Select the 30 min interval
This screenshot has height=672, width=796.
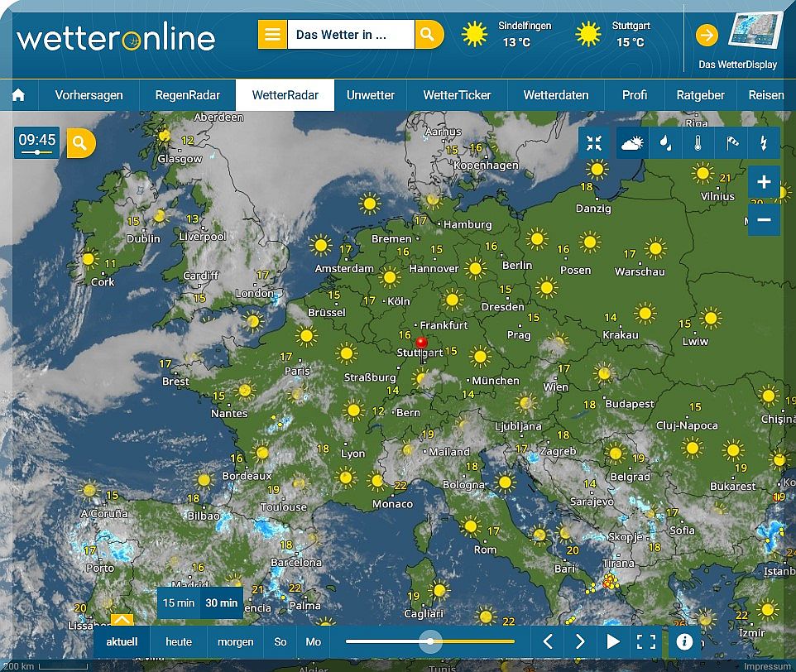[x=222, y=602]
